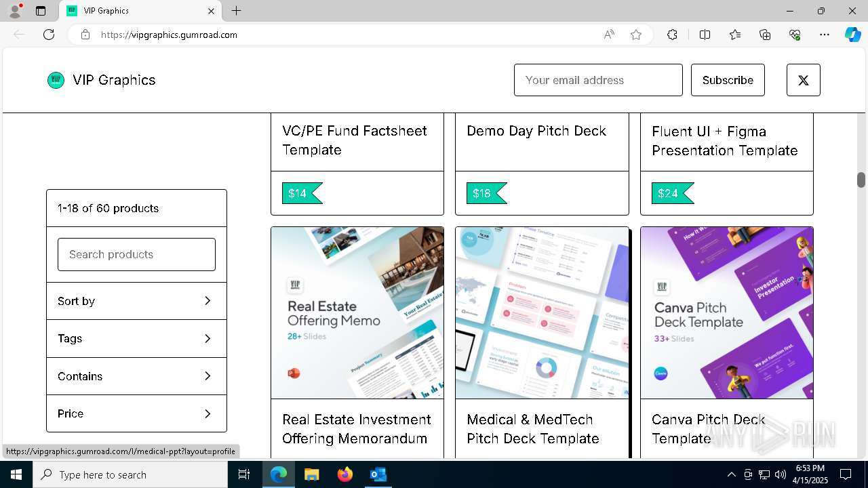Open the volume control tray icon
Screen dimensions: 868x488
(x=781, y=474)
